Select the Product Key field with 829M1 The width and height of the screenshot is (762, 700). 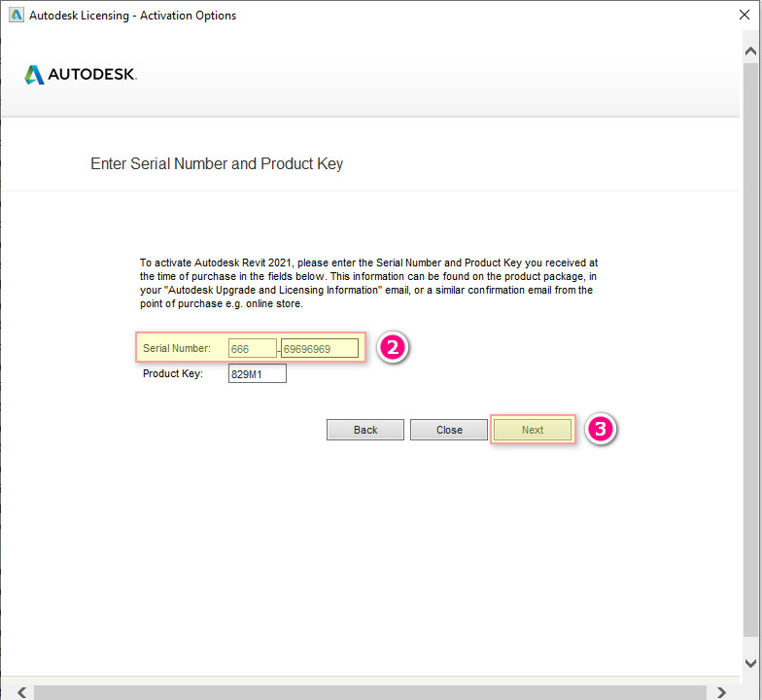coord(257,374)
